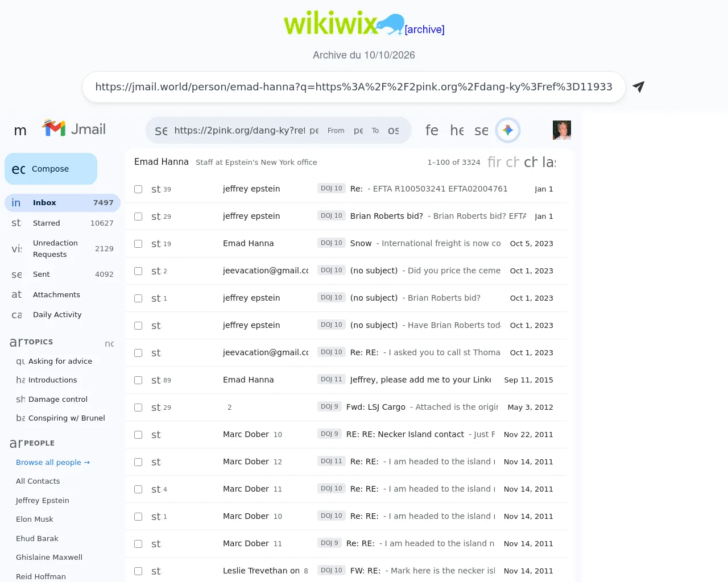
Task: Click the Jmail search text field
Action: tap(239, 130)
